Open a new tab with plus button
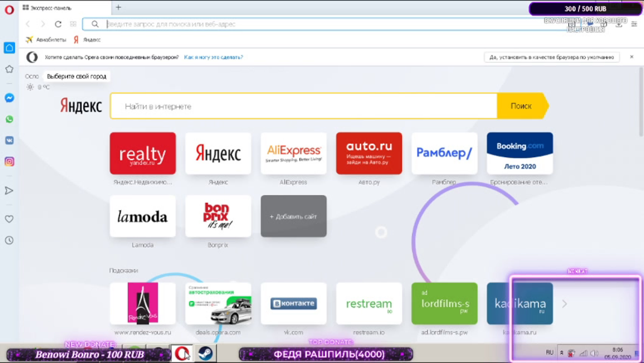The width and height of the screenshot is (644, 363). click(x=119, y=8)
